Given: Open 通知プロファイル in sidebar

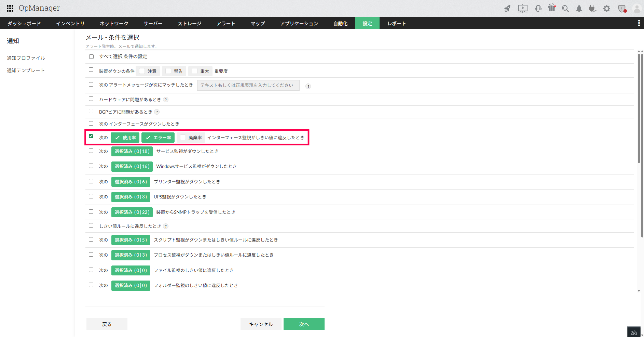Looking at the screenshot, I should pos(26,58).
